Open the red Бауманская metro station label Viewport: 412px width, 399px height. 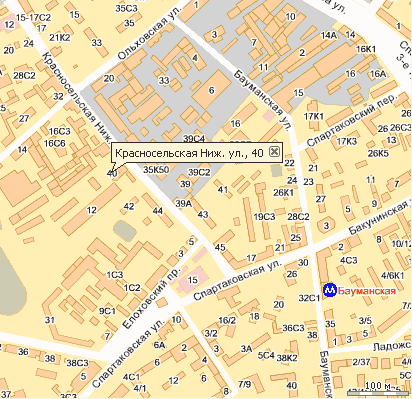(x=367, y=291)
